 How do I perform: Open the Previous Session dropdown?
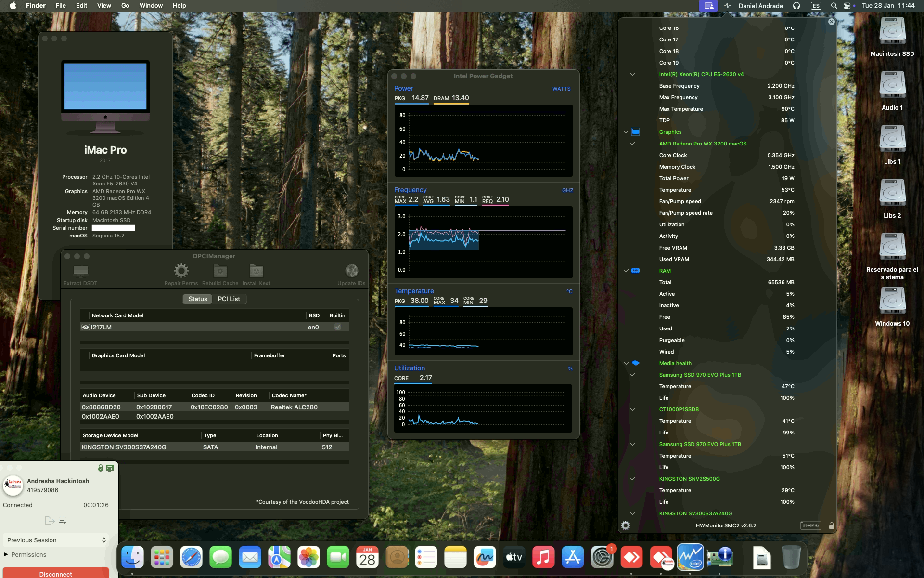55,540
